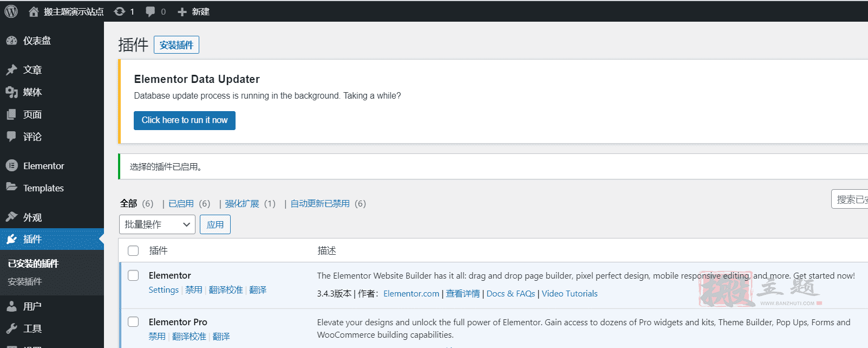Click 翻译校准 under Elementor plugin

point(226,290)
